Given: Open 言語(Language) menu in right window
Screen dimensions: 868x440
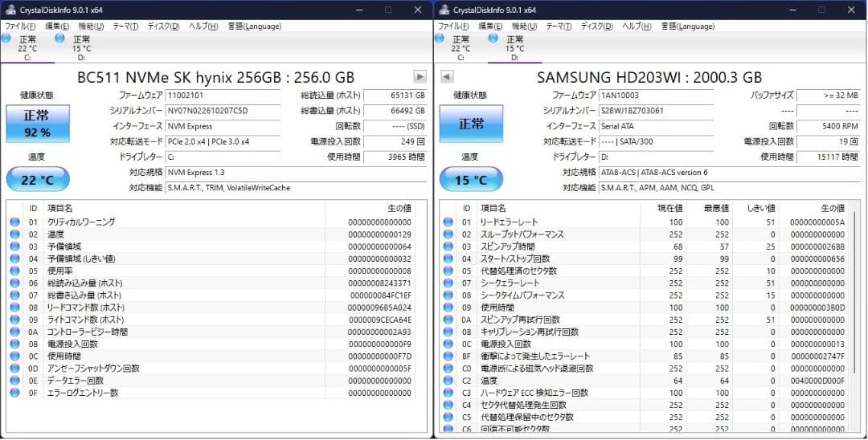Looking at the screenshot, I should point(688,26).
